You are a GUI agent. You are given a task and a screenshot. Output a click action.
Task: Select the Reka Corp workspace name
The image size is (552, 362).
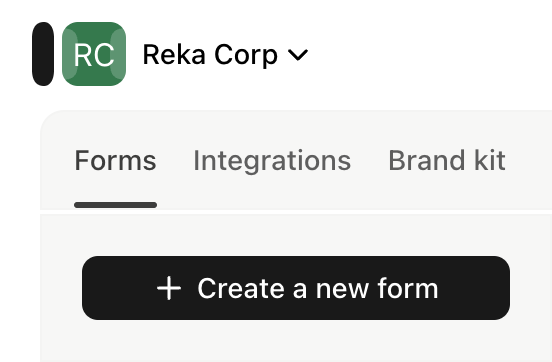(211, 55)
